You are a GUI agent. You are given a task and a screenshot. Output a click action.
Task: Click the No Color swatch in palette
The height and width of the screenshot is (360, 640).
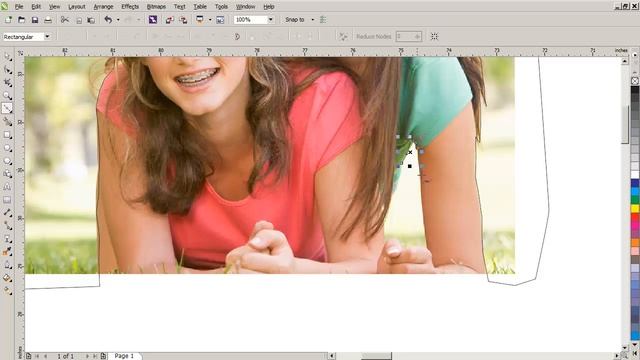tap(635, 81)
